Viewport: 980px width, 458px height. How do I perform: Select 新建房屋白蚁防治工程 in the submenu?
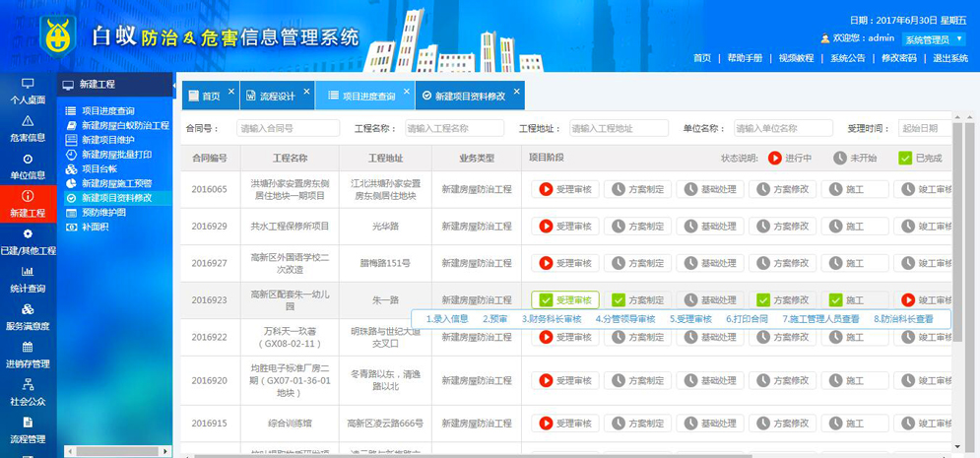point(125,125)
